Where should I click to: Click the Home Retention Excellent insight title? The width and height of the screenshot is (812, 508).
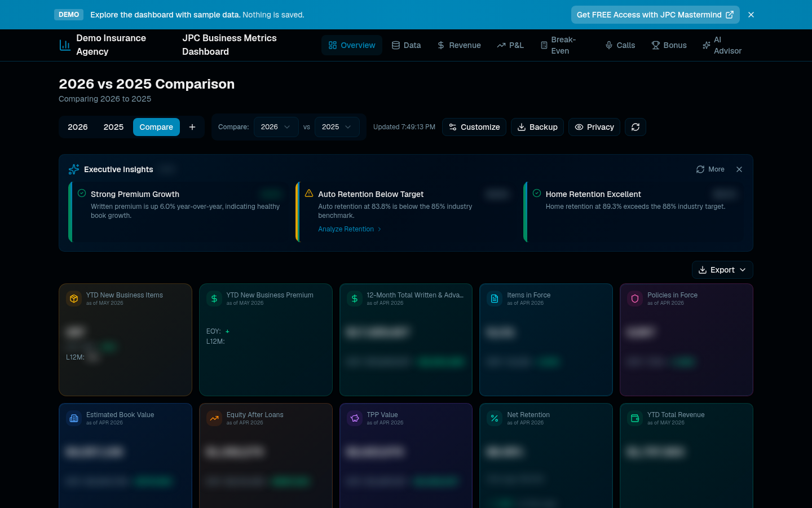click(x=593, y=194)
